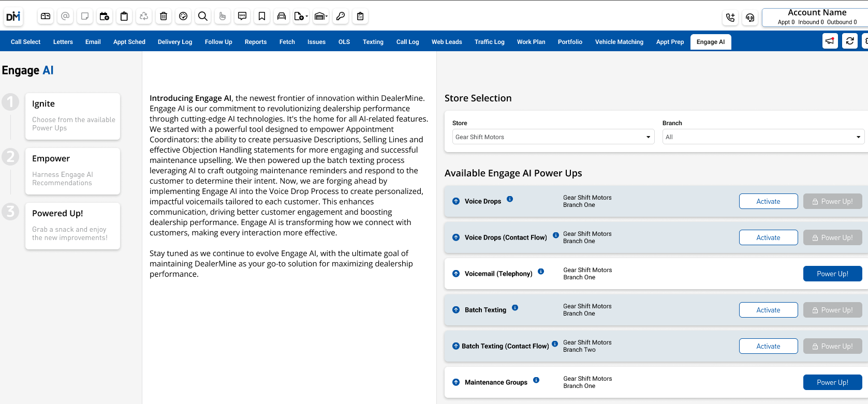Open the SMS chat bubble icon

coord(242,16)
